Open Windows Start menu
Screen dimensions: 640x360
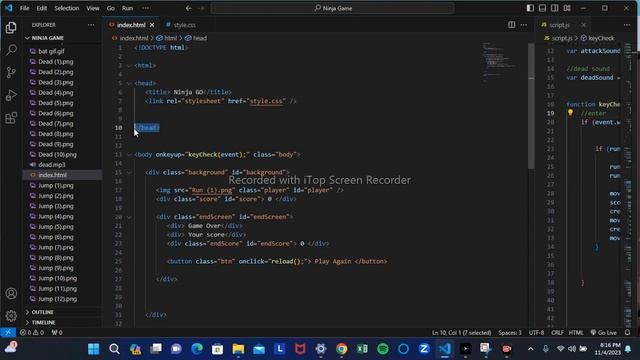93,349
